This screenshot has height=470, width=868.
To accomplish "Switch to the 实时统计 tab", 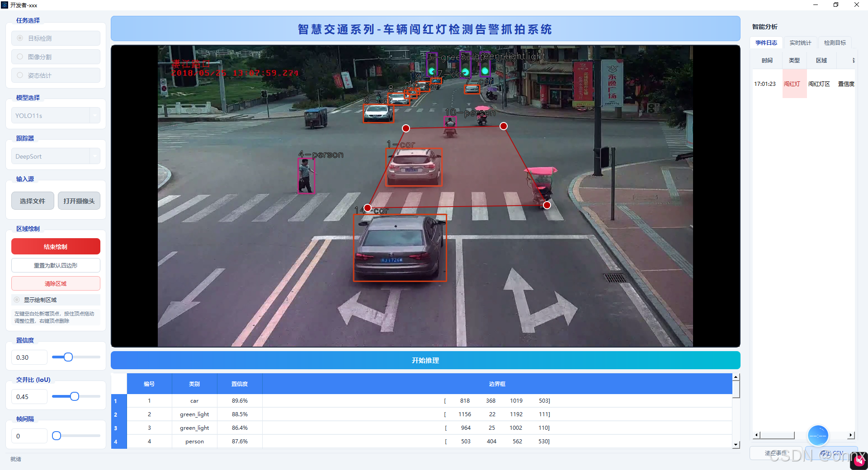I will [x=800, y=43].
